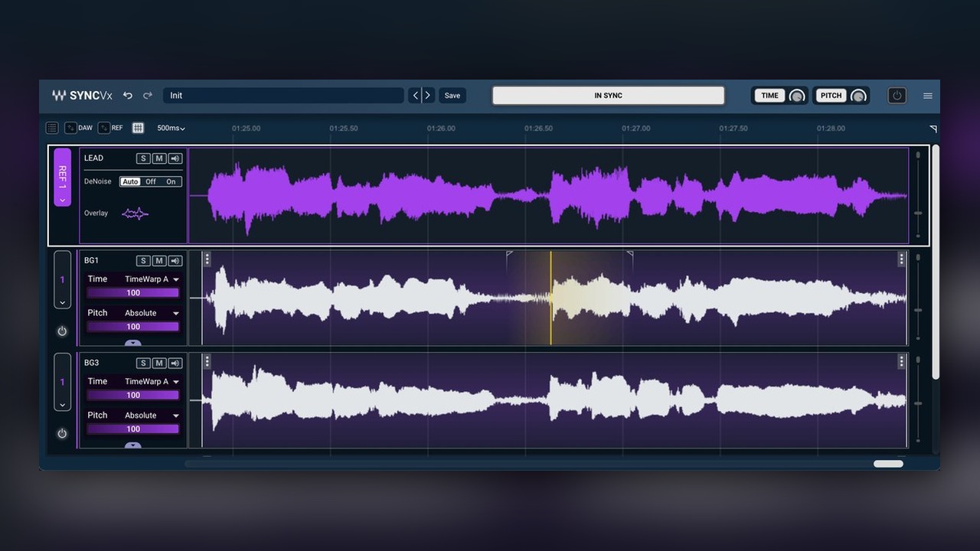Screen dimensions: 980x551
Task: Open BG3 waveform right three-dot menu
Action: pyautogui.click(x=901, y=361)
